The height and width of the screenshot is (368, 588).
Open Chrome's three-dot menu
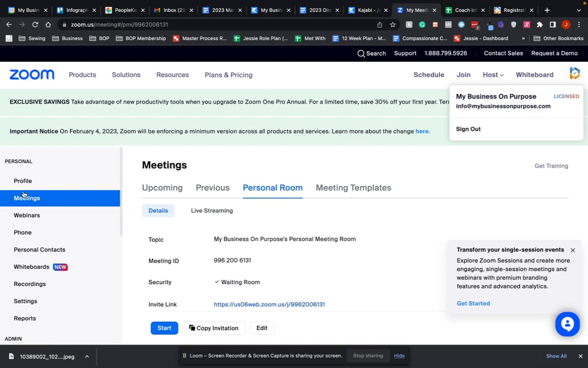pyautogui.click(x=579, y=25)
